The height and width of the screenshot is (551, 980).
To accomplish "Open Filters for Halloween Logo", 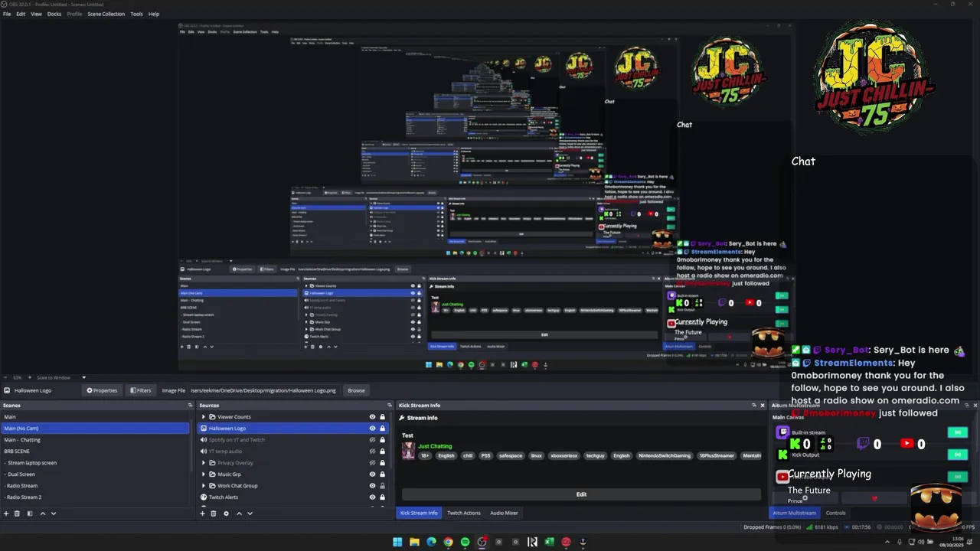I will point(141,390).
